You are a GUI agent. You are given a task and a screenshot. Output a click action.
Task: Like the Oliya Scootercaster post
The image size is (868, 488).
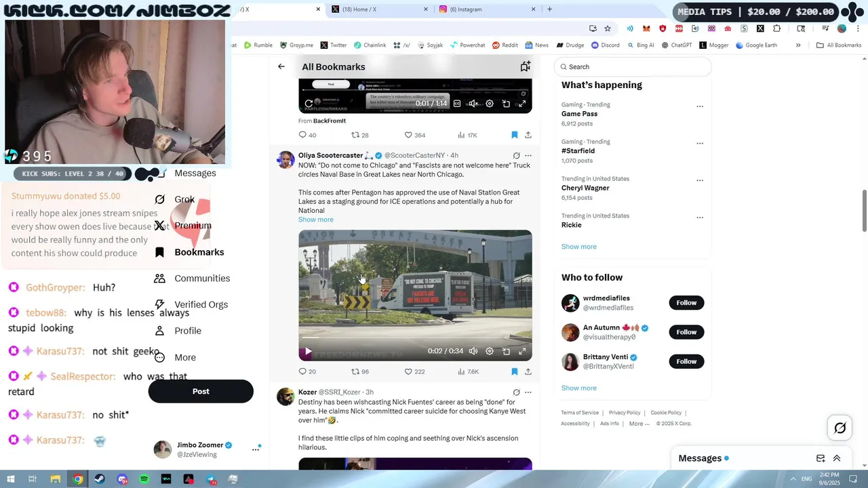point(414,371)
